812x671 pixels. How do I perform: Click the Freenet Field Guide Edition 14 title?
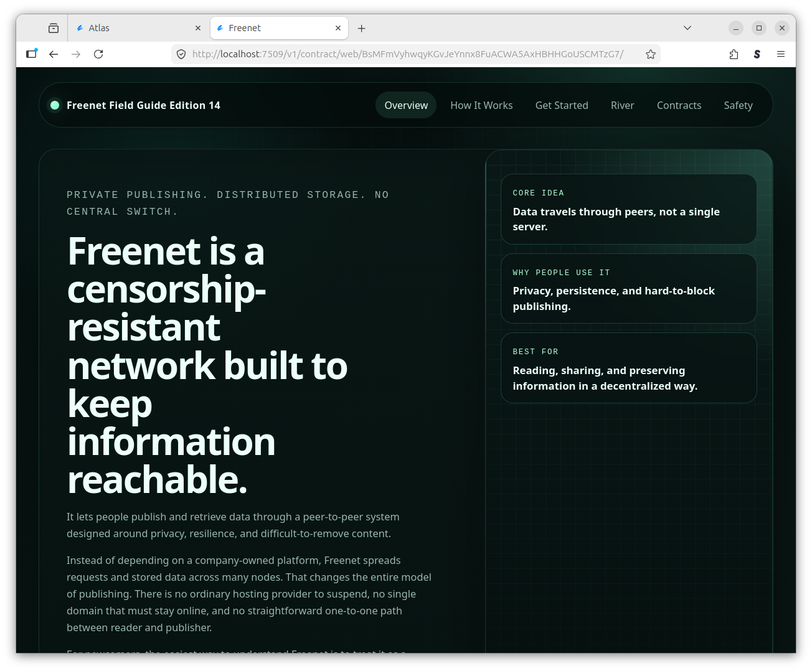coord(143,105)
